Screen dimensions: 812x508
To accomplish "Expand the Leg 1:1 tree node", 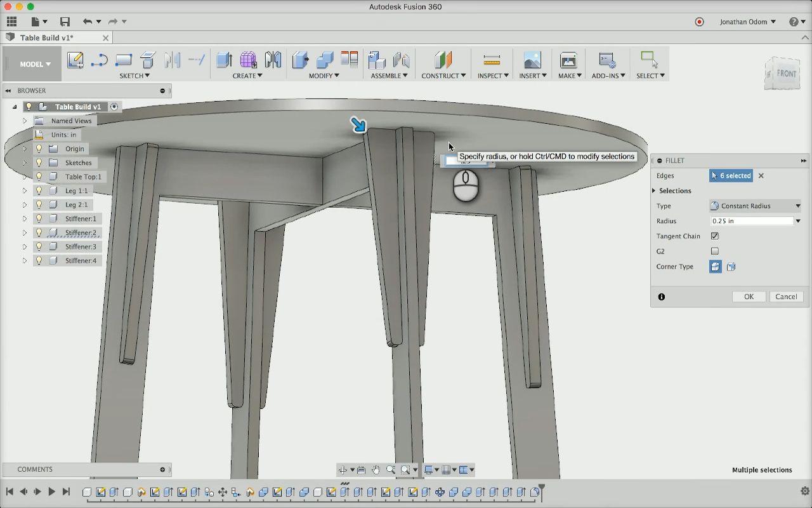I will 25,190.
